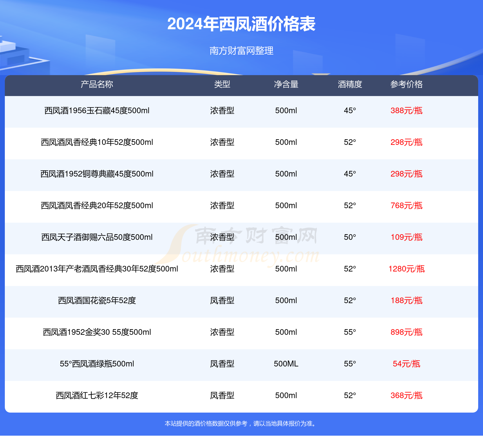Click 凤香型 in the 红七彩12年 row

tap(222, 395)
